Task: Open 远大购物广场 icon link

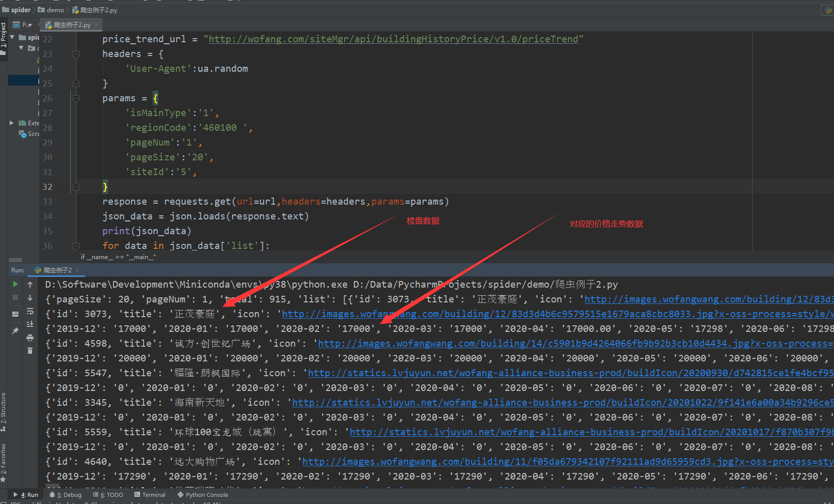Action: pos(568,462)
